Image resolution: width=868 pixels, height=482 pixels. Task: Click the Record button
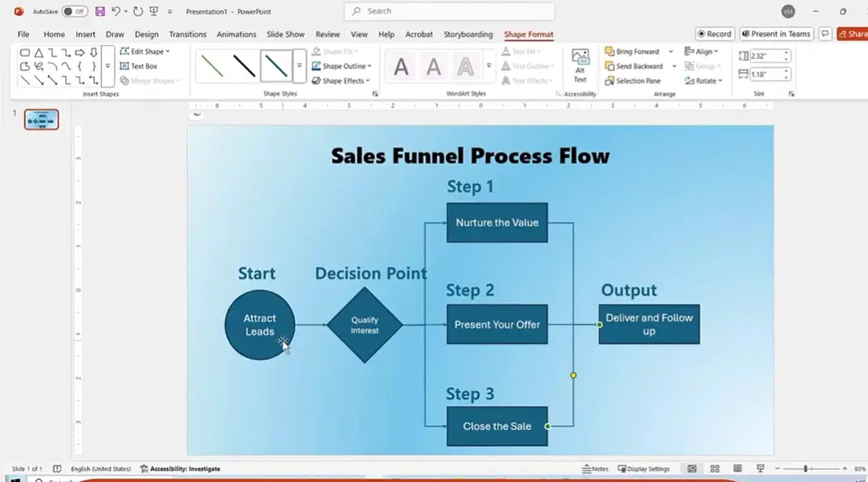click(714, 34)
